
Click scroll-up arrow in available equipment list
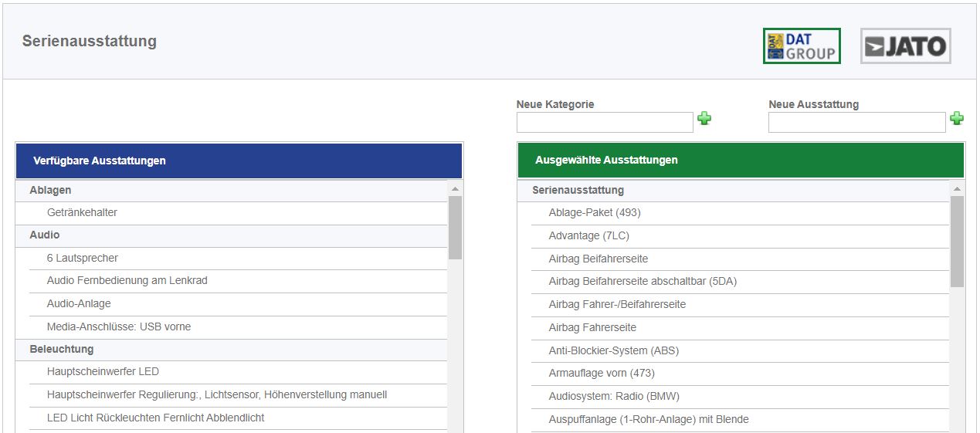coord(455,188)
